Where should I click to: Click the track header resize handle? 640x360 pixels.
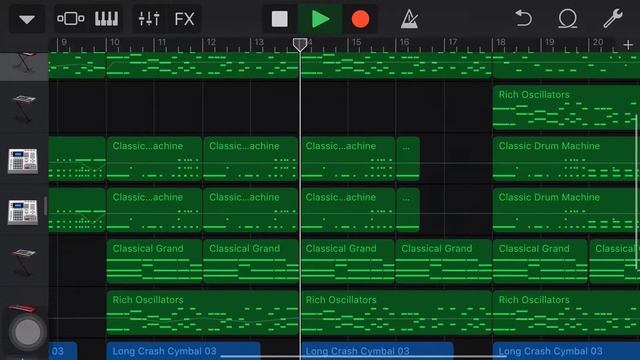pos(45,206)
